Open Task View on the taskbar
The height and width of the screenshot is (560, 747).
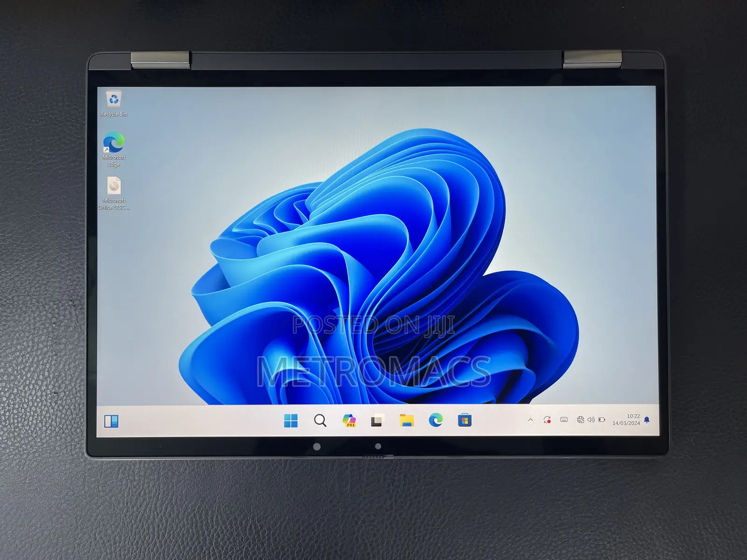click(377, 420)
